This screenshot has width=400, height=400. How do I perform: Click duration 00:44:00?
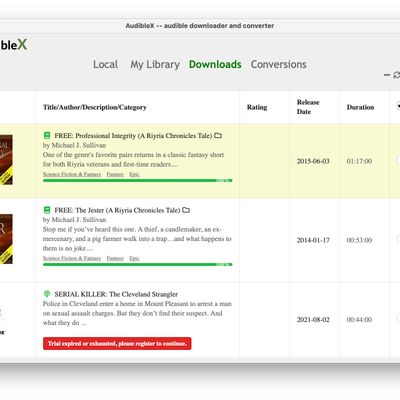click(x=359, y=319)
